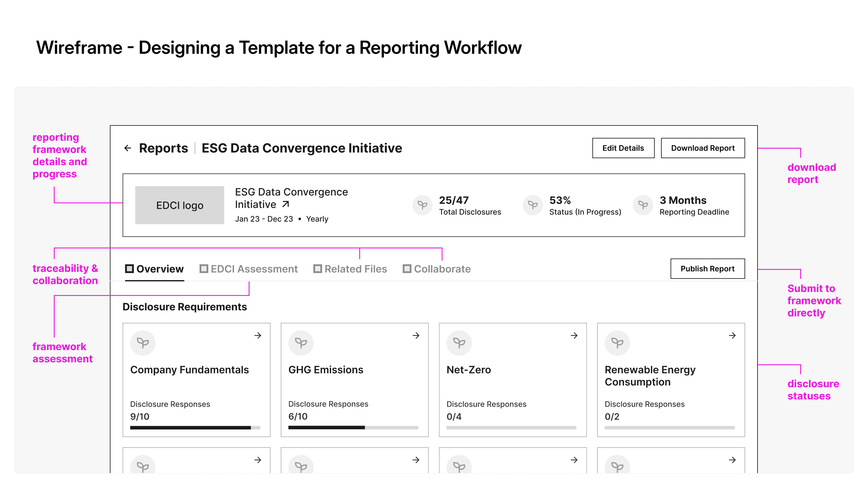Image resolution: width=868 pixels, height=488 pixels.
Task: Click the Status In Progress leaf icon
Action: [532, 205]
